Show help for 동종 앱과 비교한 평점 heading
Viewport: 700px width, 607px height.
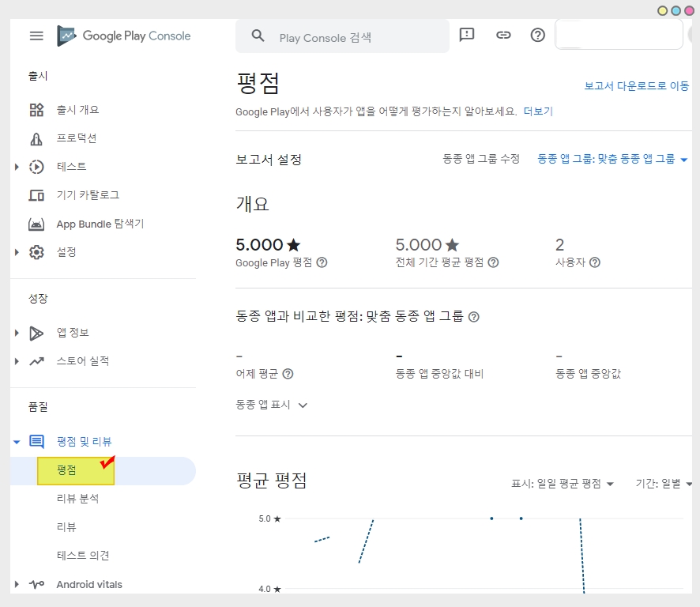(x=474, y=317)
